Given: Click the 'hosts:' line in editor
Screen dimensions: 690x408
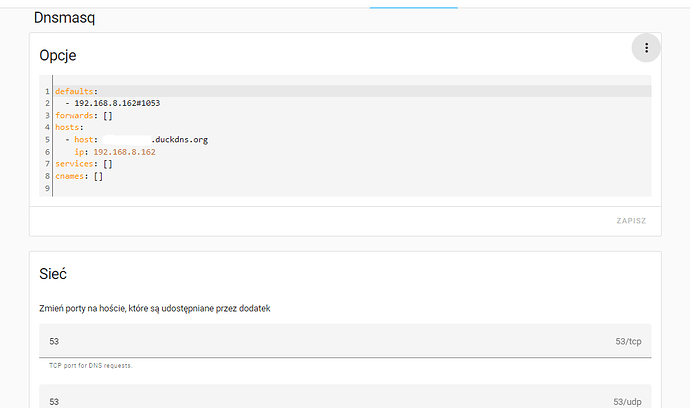Looking at the screenshot, I should (x=69, y=127).
